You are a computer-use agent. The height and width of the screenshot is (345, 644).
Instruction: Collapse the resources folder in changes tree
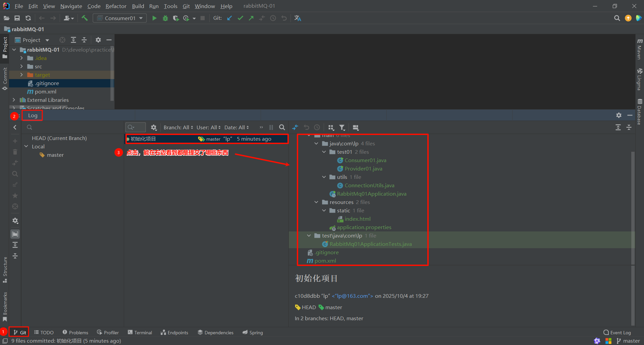[316, 202]
